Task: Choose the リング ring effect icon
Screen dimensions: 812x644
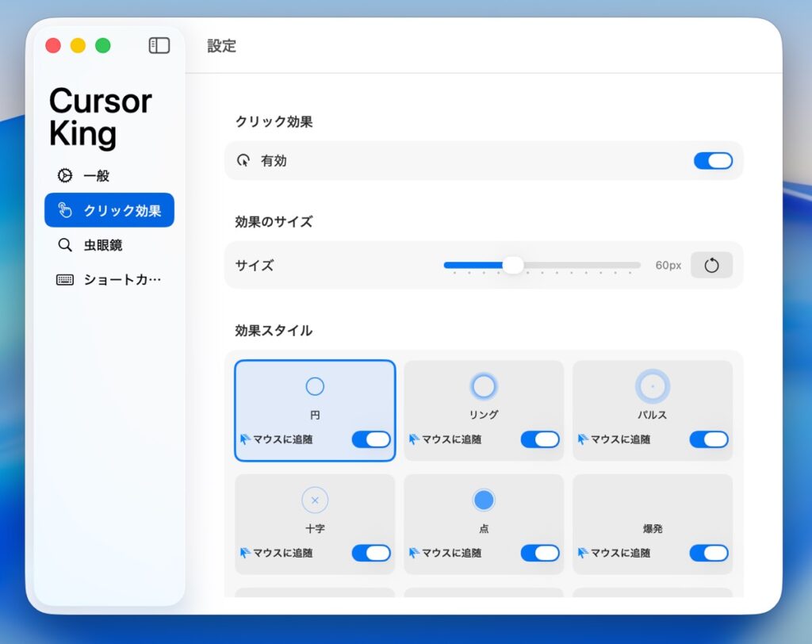Action: (x=484, y=386)
